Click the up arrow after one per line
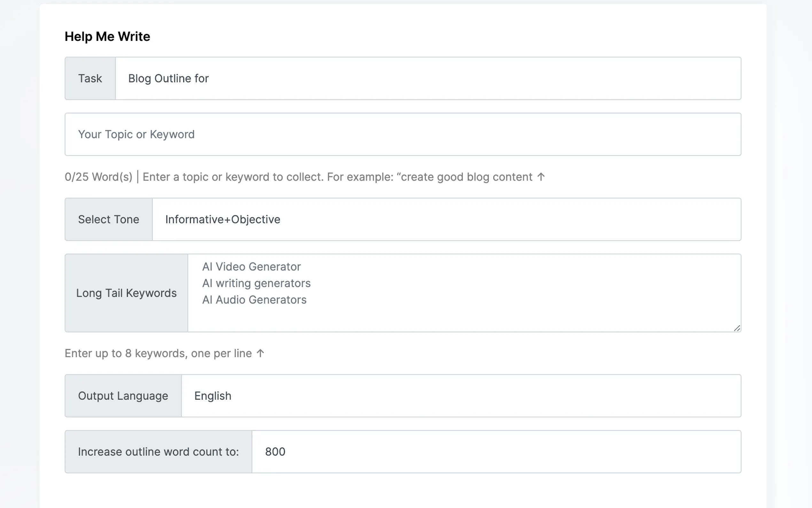 coord(260,353)
